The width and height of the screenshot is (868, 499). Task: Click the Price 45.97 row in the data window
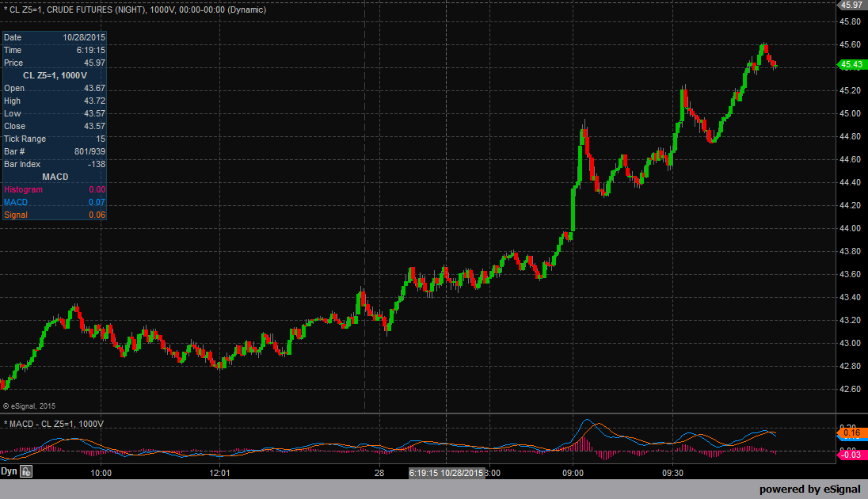(54, 63)
